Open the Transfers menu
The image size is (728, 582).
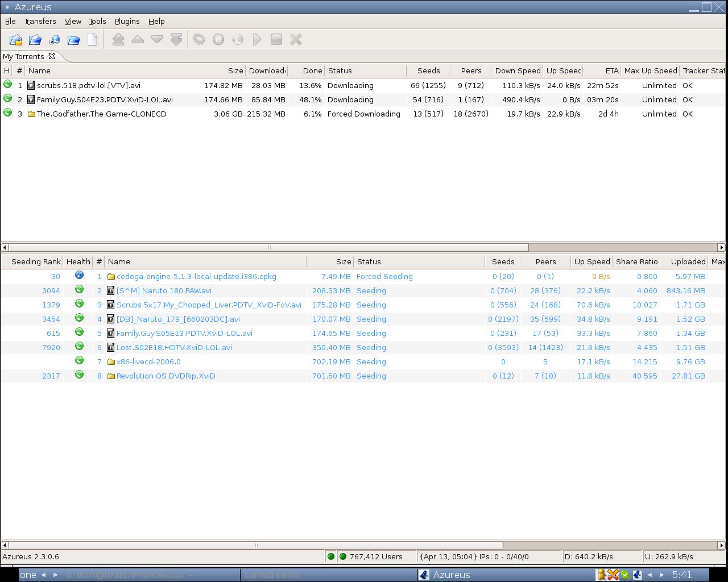tap(40, 21)
